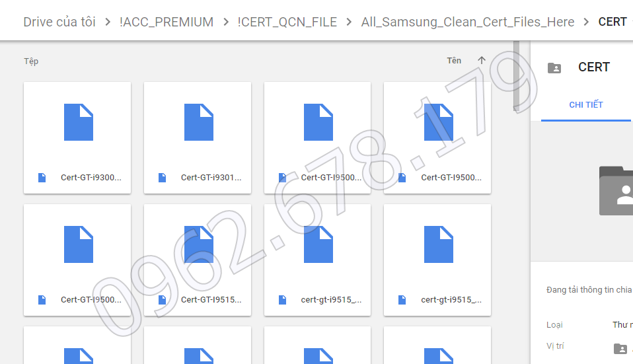Open the !CERT_QCN_FILE breadcrumb folder
The image size is (633, 364).
coord(287,22)
